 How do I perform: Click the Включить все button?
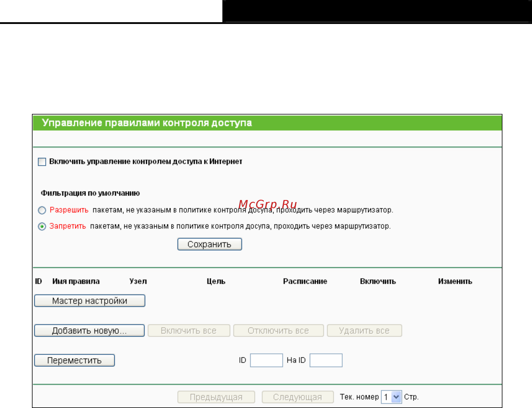pos(189,330)
